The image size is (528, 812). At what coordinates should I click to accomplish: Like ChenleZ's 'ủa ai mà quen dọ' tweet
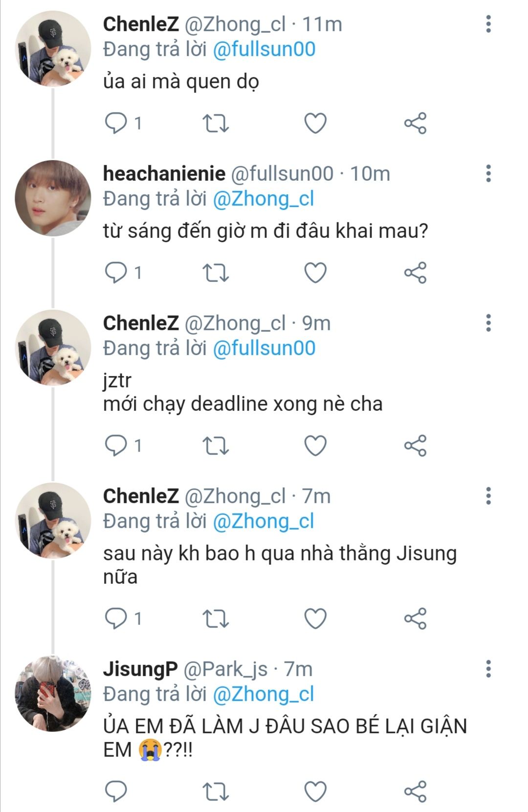point(315,123)
